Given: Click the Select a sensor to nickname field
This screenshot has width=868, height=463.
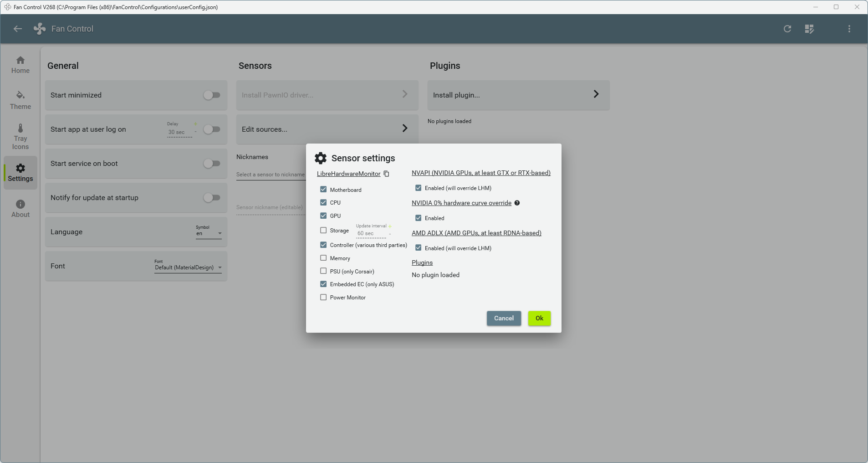Looking at the screenshot, I should coord(271,175).
